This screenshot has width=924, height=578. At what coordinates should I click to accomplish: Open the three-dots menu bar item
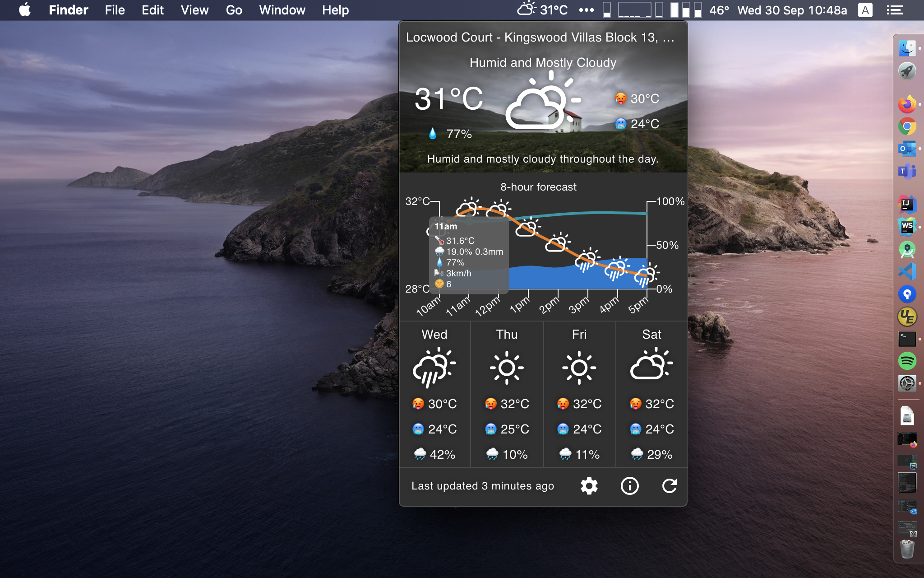pyautogui.click(x=586, y=9)
